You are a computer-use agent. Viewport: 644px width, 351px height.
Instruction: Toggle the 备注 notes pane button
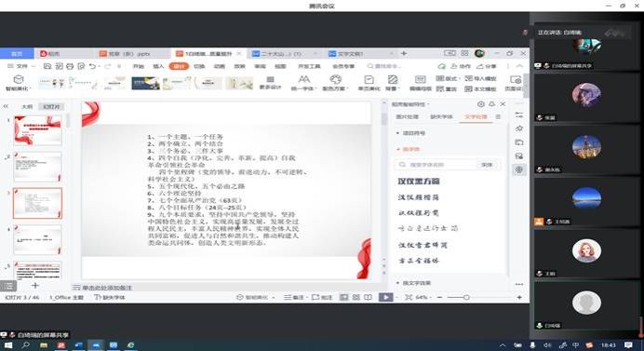click(294, 297)
